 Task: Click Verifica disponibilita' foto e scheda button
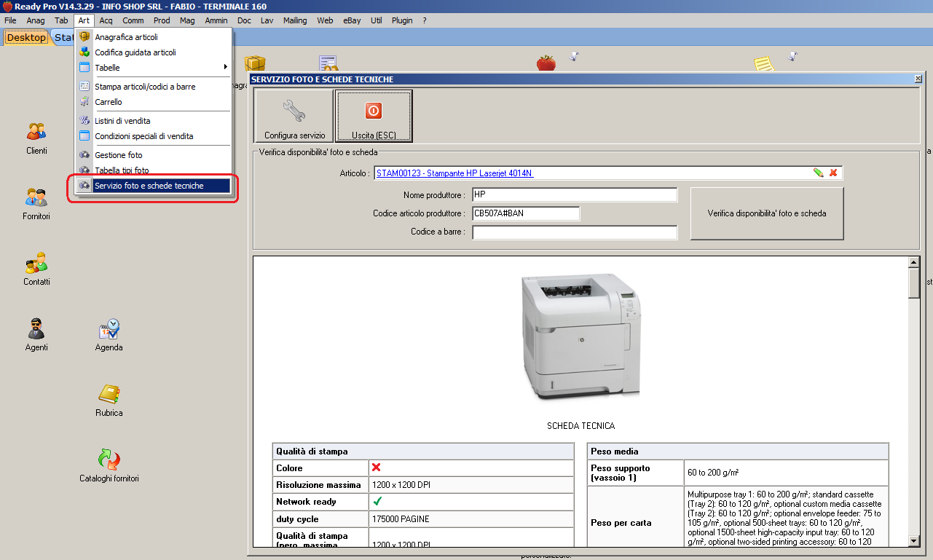[x=767, y=213]
